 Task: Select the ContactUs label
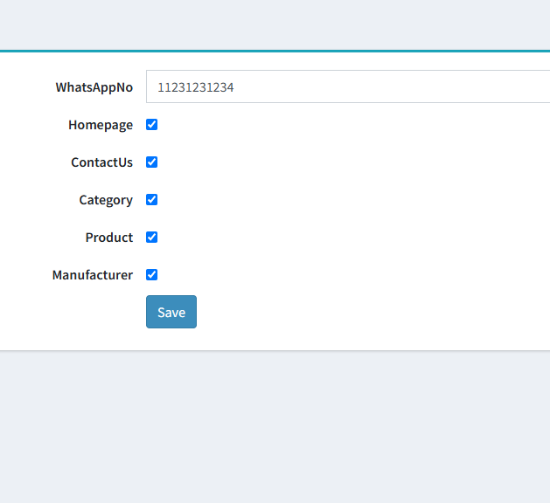pyautogui.click(x=102, y=162)
